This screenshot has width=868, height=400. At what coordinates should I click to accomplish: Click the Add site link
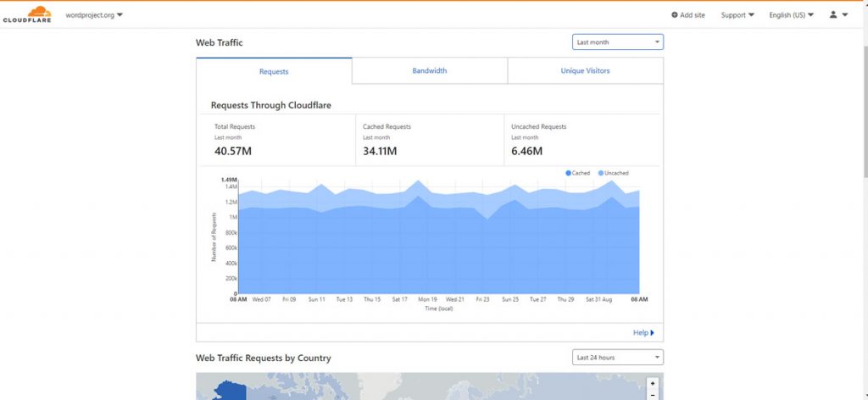(x=692, y=15)
